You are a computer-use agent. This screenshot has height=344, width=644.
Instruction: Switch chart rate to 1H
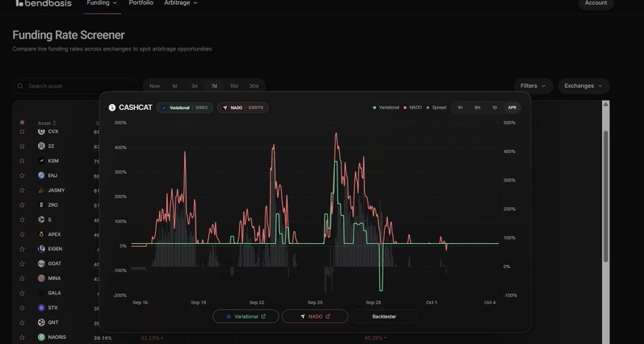click(460, 107)
